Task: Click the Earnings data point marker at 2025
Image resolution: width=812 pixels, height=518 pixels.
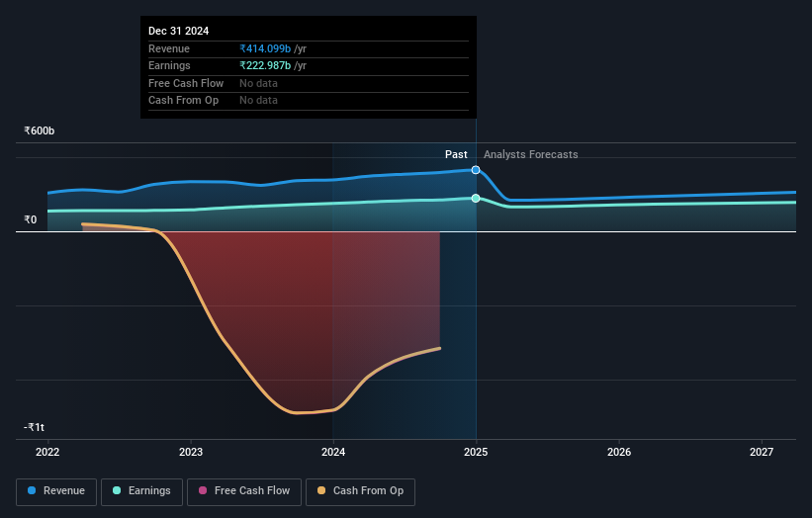Action: coord(476,198)
